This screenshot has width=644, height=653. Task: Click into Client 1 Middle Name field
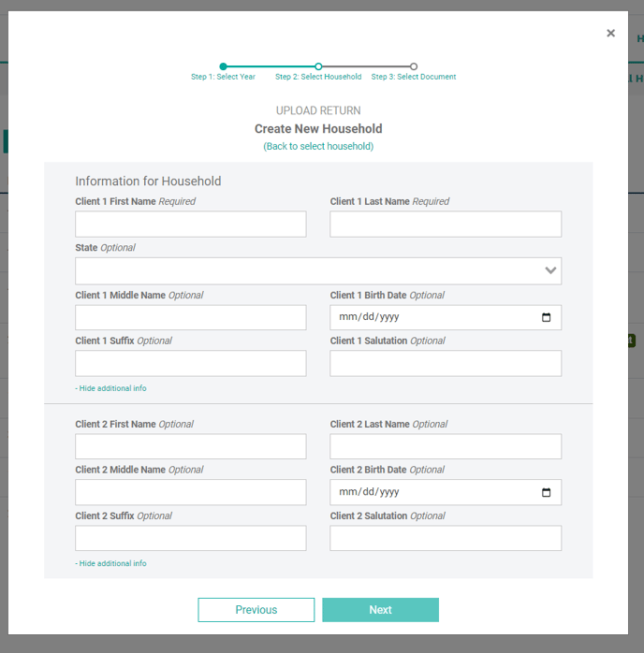pos(191,317)
